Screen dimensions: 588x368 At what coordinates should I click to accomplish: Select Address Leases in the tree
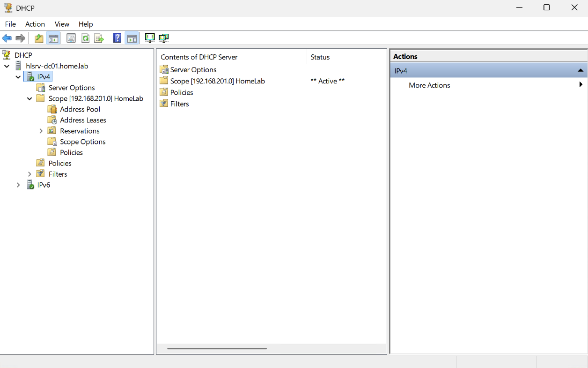83,120
